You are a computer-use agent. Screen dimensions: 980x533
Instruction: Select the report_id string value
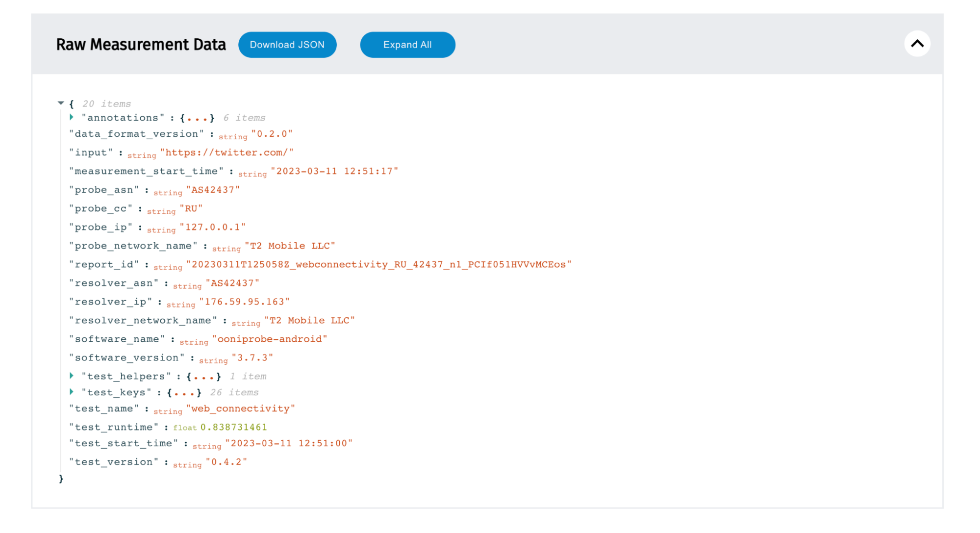[x=378, y=264]
